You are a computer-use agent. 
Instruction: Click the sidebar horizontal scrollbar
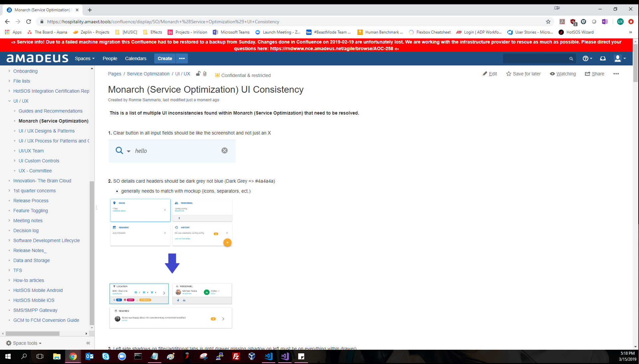pos(32,333)
